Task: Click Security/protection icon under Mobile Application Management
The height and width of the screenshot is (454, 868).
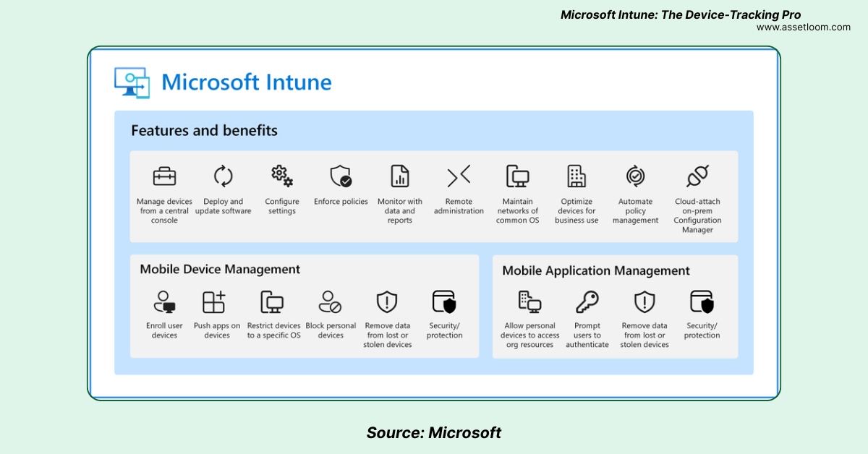Action: 702,301
